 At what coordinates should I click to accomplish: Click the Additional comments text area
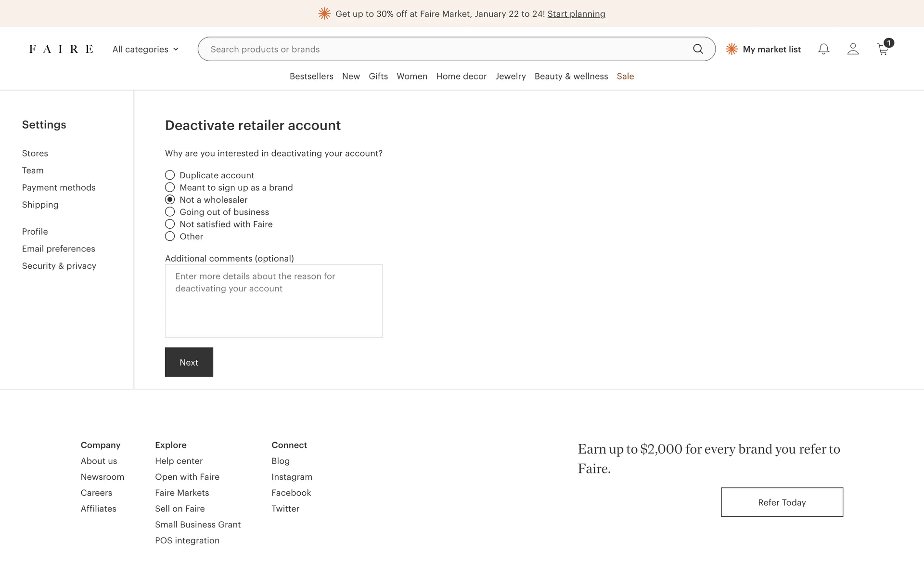tap(273, 301)
